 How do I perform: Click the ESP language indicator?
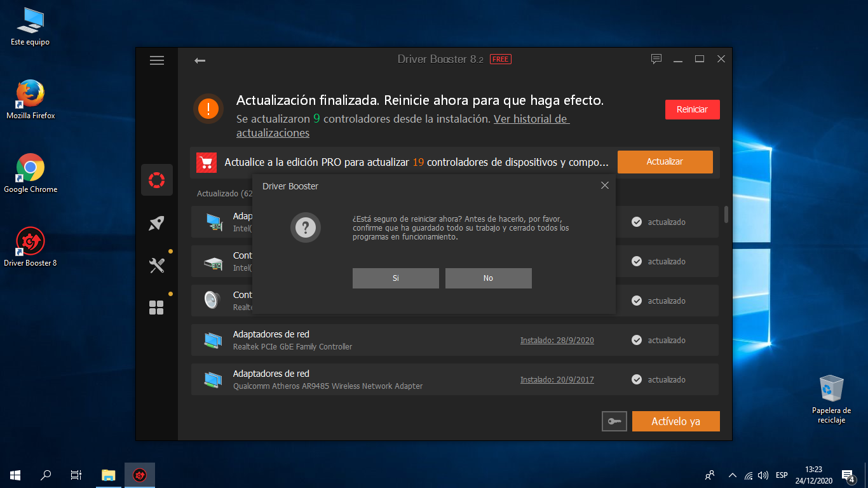(782, 475)
